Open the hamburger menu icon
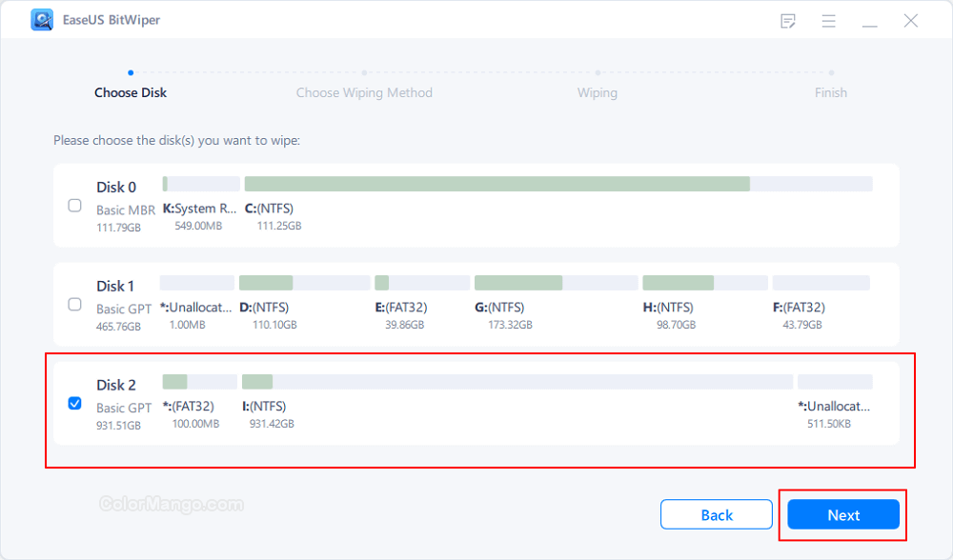Viewport: 953px width, 560px height. (829, 21)
